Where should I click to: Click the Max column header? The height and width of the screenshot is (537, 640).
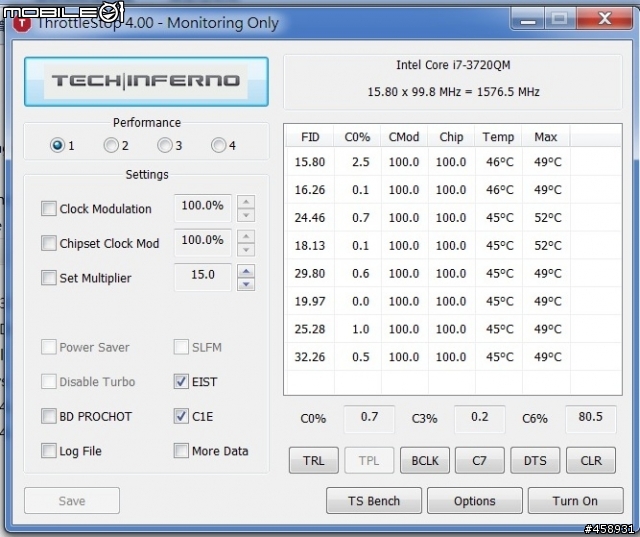546,137
